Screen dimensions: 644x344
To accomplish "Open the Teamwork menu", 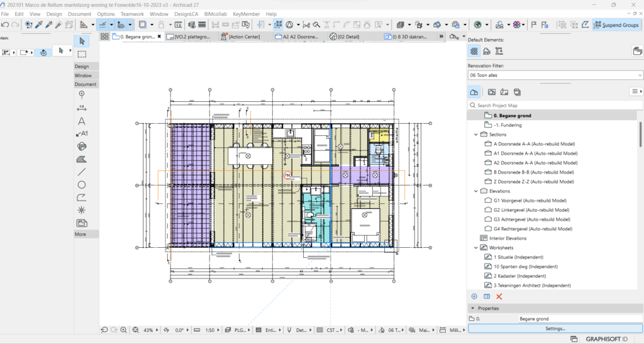I will pos(132,14).
